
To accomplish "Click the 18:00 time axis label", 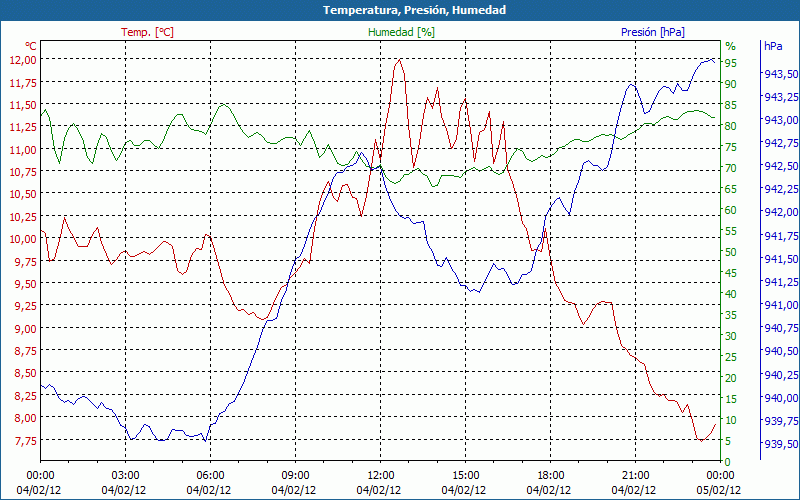I will click(x=550, y=476).
